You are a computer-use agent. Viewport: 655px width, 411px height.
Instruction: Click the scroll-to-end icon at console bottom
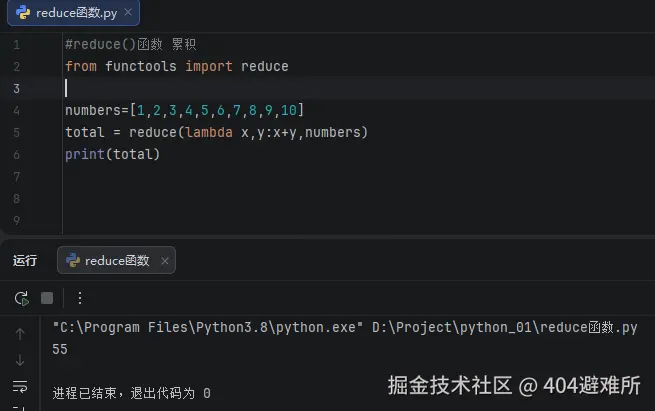pyautogui.click(x=20, y=406)
